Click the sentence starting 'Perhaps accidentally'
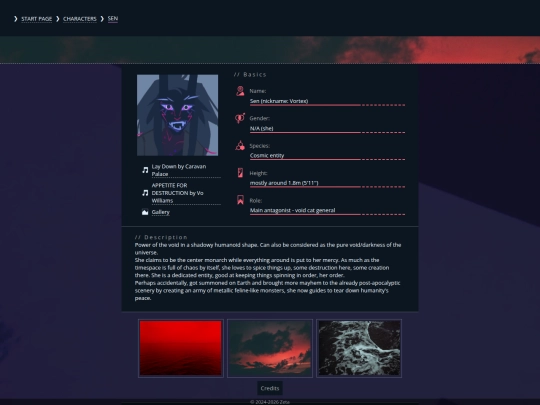 point(268,290)
